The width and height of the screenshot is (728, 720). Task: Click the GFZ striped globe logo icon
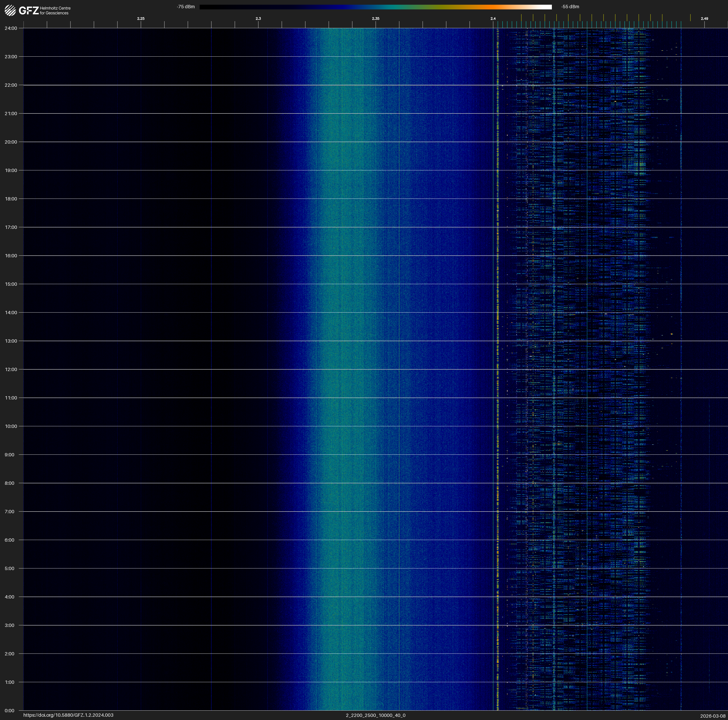pos(10,11)
